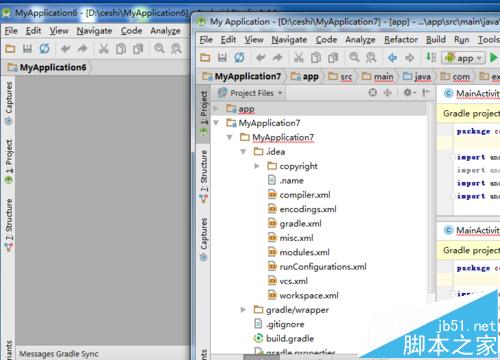The width and height of the screenshot is (500, 360).
Task: Click Redo arrow in MyApplication7 toolbar
Action: (277, 58)
